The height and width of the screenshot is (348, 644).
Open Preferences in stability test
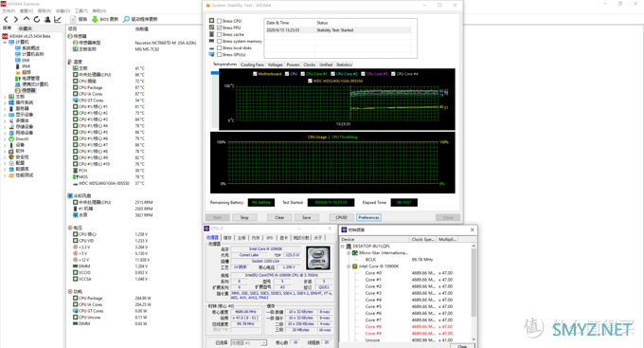click(x=368, y=217)
